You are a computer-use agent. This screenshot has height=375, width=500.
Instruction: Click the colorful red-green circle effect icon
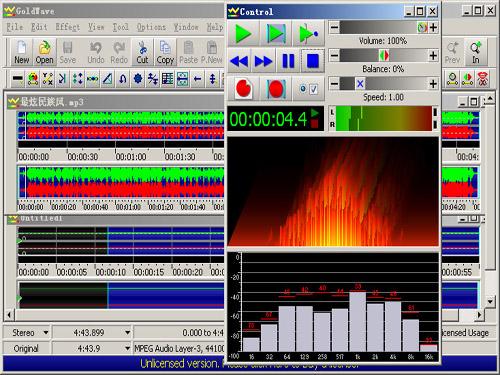(x=33, y=79)
